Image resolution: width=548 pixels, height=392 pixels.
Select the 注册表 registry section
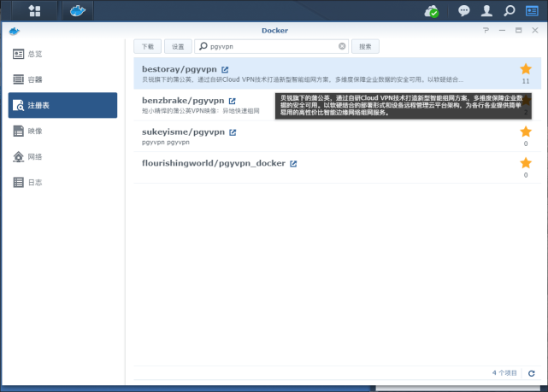(x=62, y=105)
